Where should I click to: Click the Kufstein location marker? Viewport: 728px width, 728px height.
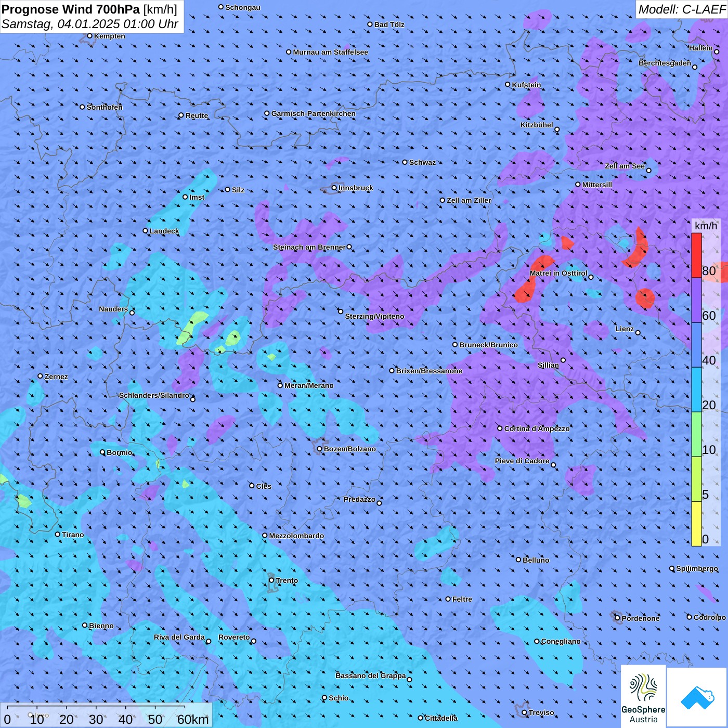coord(508,84)
